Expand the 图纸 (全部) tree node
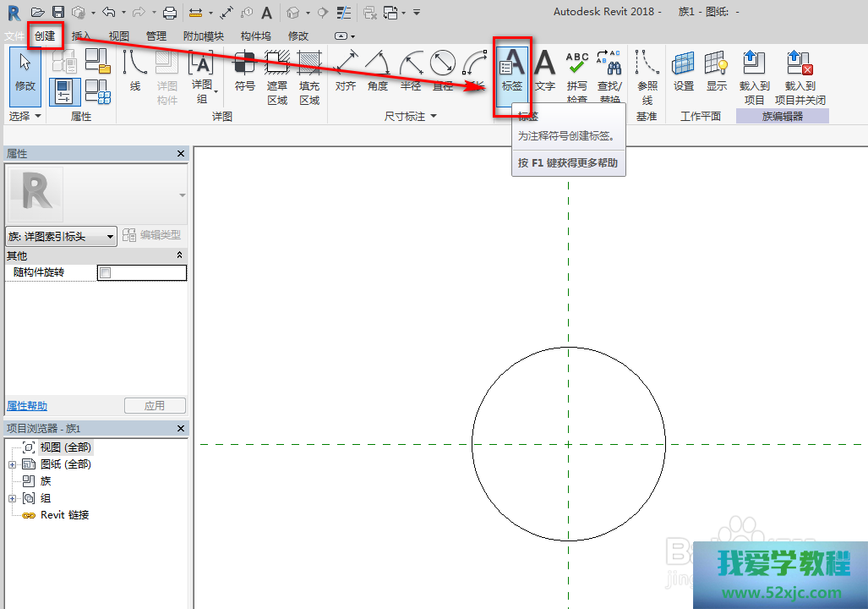 (x=12, y=464)
